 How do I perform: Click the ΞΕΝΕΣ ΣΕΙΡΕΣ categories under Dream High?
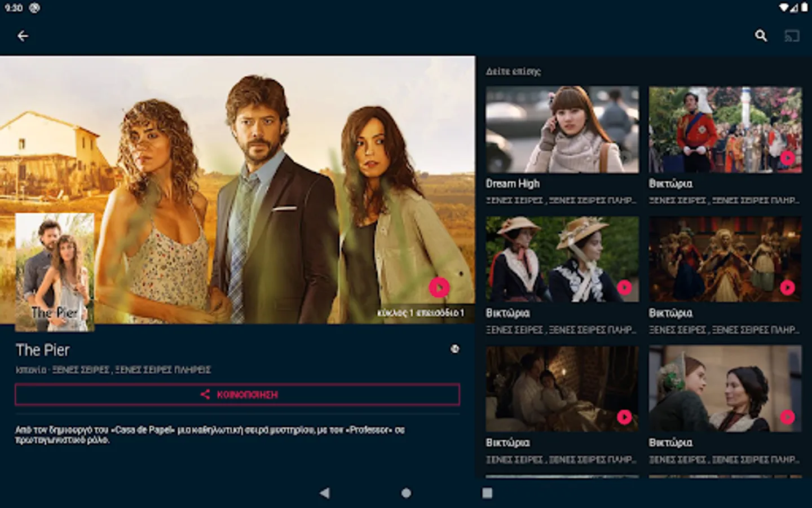pos(561,200)
